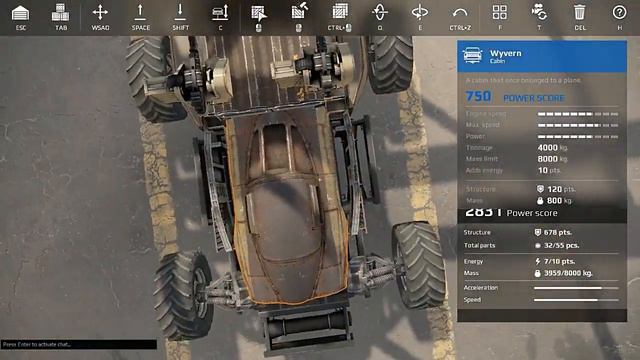Image resolution: width=640 pixels, height=360 pixels.
Task: Click the four-squares grid icon labeled F
Action: point(500,12)
